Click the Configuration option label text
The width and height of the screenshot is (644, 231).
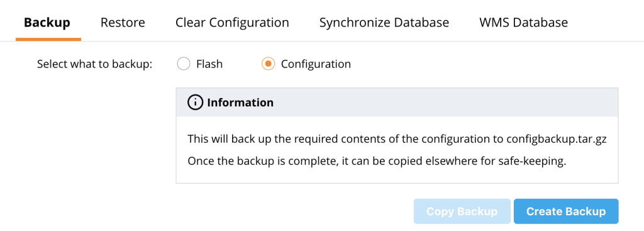(x=316, y=64)
